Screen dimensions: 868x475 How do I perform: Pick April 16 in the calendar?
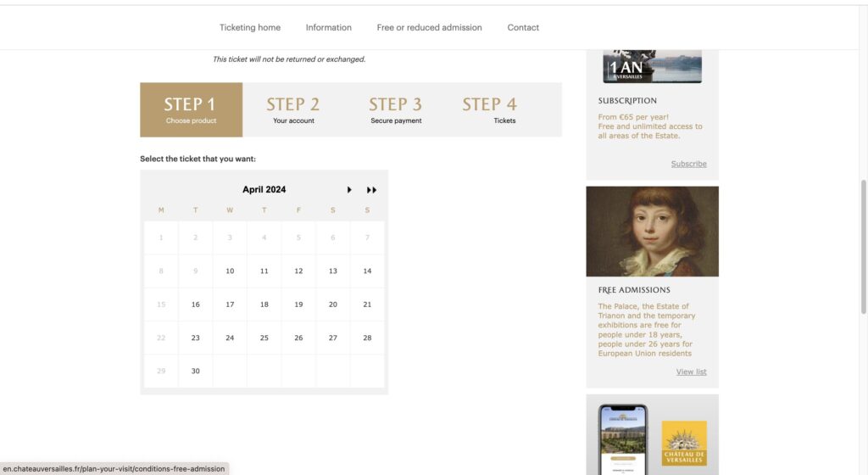[196, 305]
